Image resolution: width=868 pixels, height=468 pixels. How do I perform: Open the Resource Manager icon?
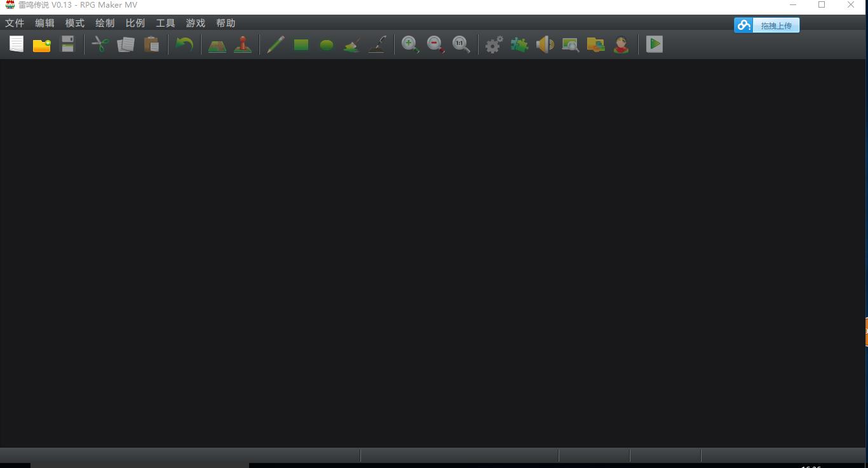click(x=596, y=45)
